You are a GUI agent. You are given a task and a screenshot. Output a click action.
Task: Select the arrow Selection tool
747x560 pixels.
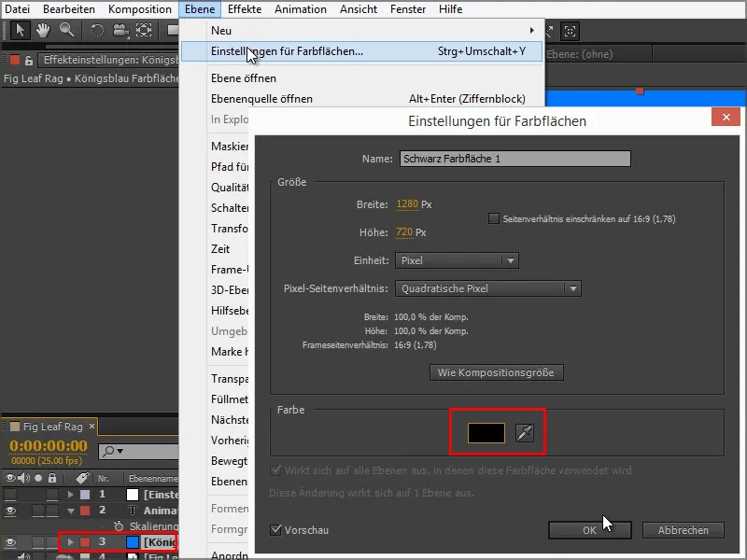20,31
